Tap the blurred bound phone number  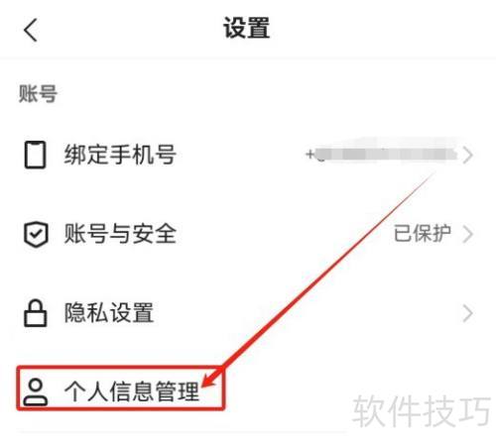point(386,154)
